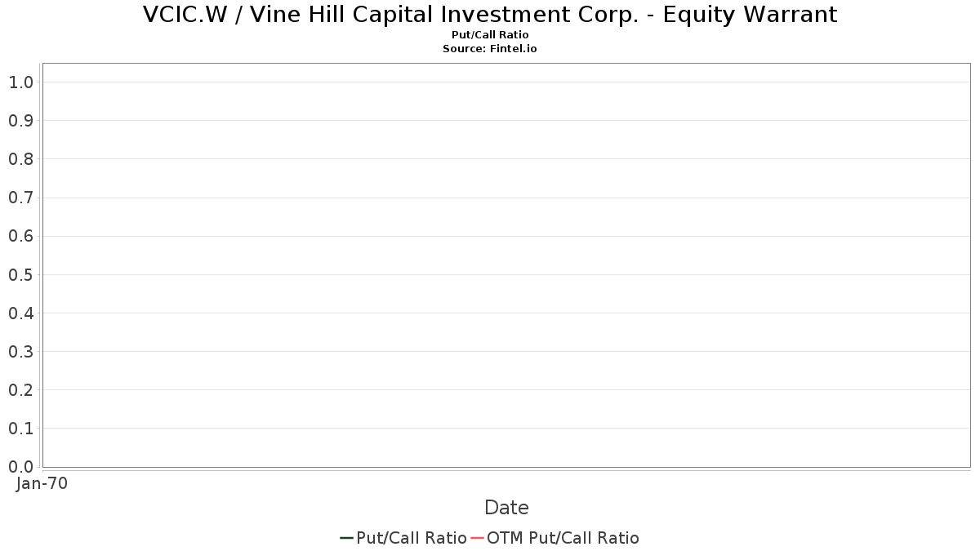
Task: Select the 0.7 y-axis tick label
Action: click(x=21, y=198)
